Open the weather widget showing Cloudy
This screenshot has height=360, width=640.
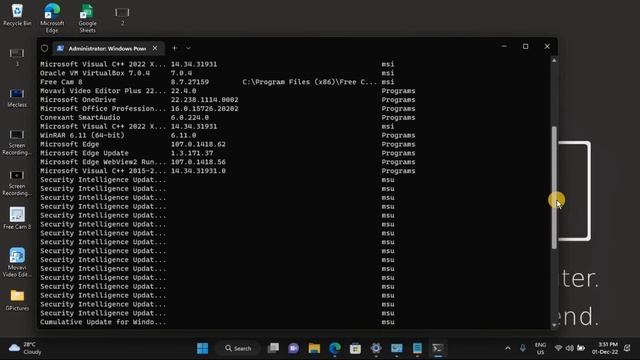25,348
